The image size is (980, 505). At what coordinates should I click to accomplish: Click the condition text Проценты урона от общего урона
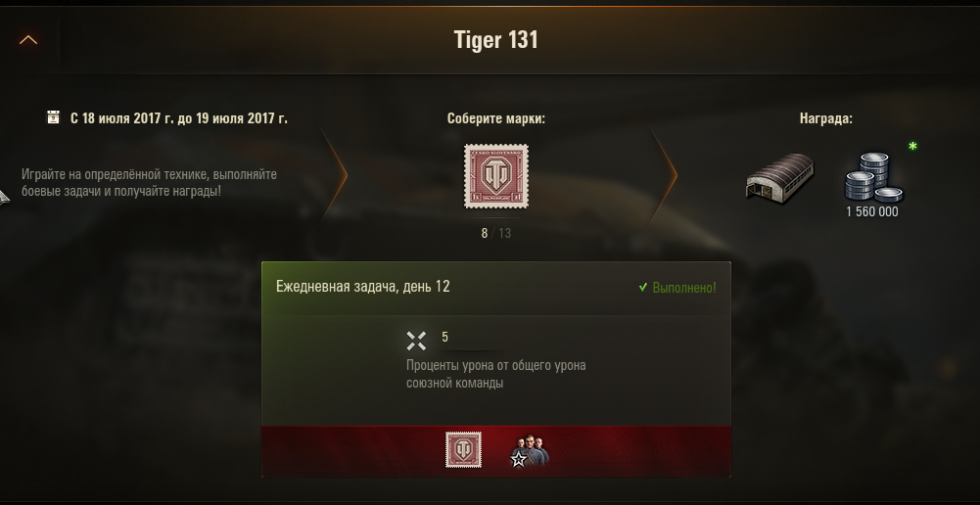pos(496,365)
